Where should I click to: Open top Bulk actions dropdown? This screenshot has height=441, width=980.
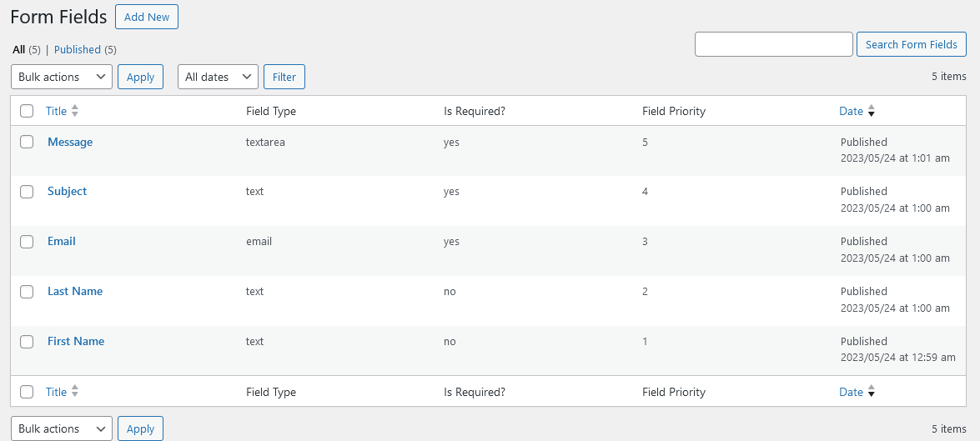(x=62, y=77)
